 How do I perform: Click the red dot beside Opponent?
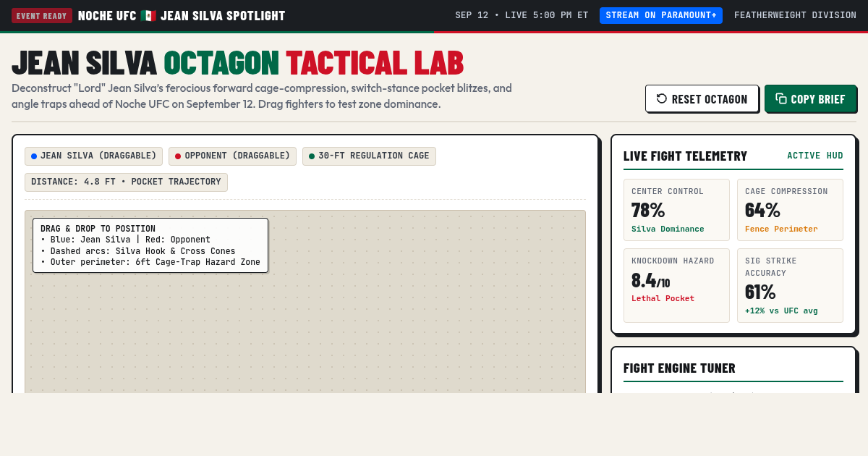click(x=178, y=156)
